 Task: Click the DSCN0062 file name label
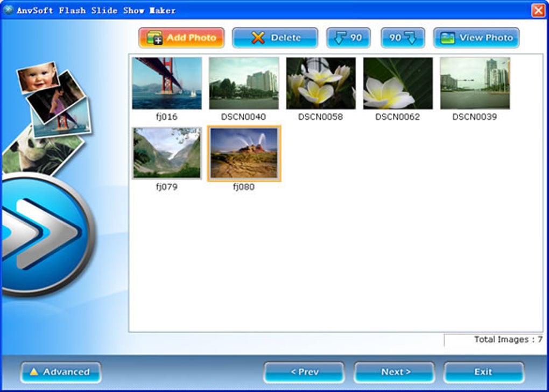point(397,117)
